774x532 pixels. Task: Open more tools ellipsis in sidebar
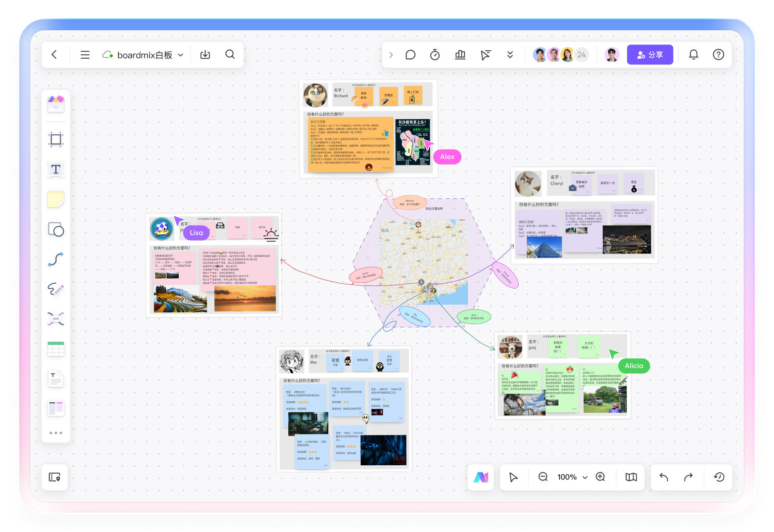click(x=56, y=433)
